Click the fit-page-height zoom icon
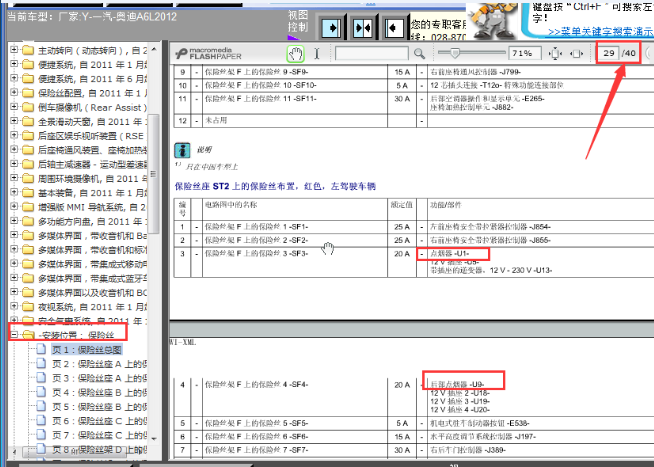This screenshot has height=467, width=654. tap(555, 53)
